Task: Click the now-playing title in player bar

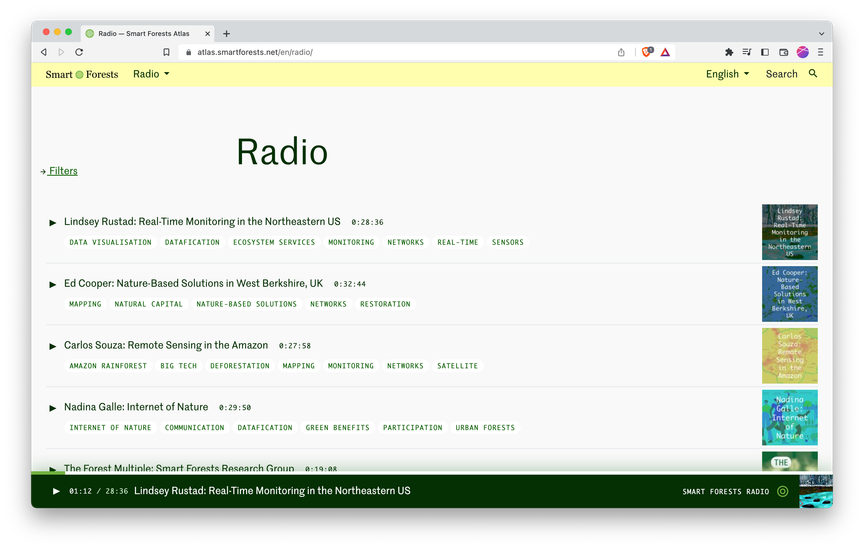Action: click(272, 491)
